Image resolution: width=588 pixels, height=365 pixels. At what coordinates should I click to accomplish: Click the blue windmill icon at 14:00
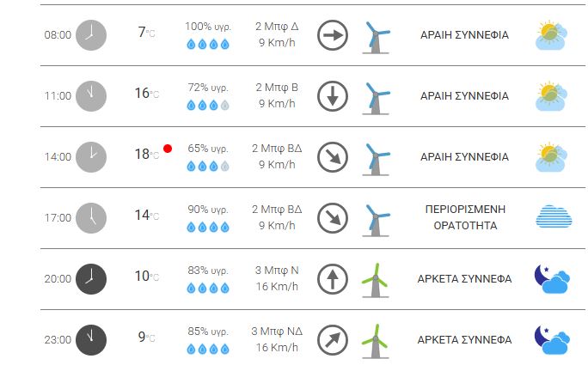point(375,157)
